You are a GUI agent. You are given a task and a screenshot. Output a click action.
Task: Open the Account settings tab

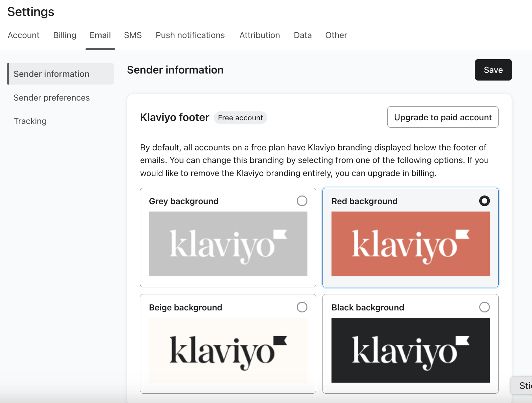pos(23,35)
